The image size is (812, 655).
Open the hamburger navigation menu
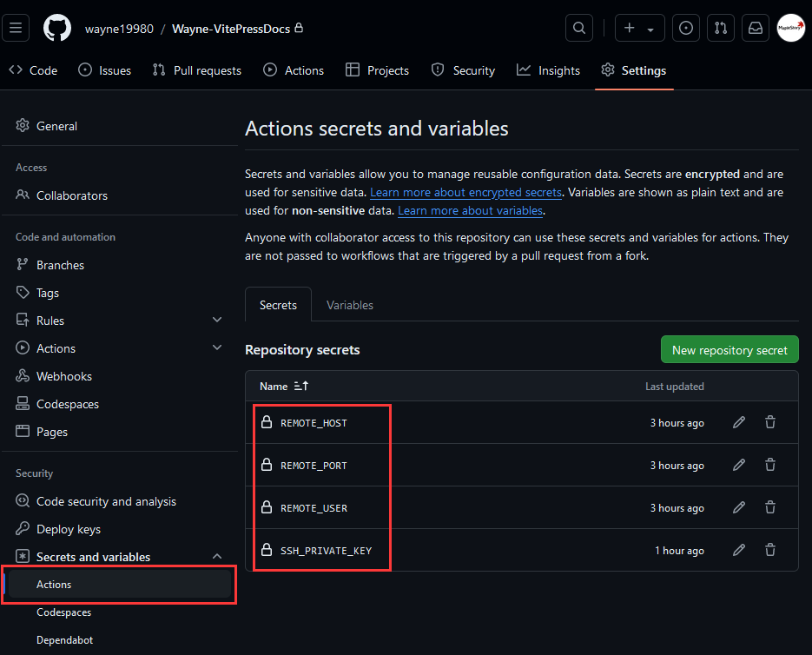click(x=16, y=28)
